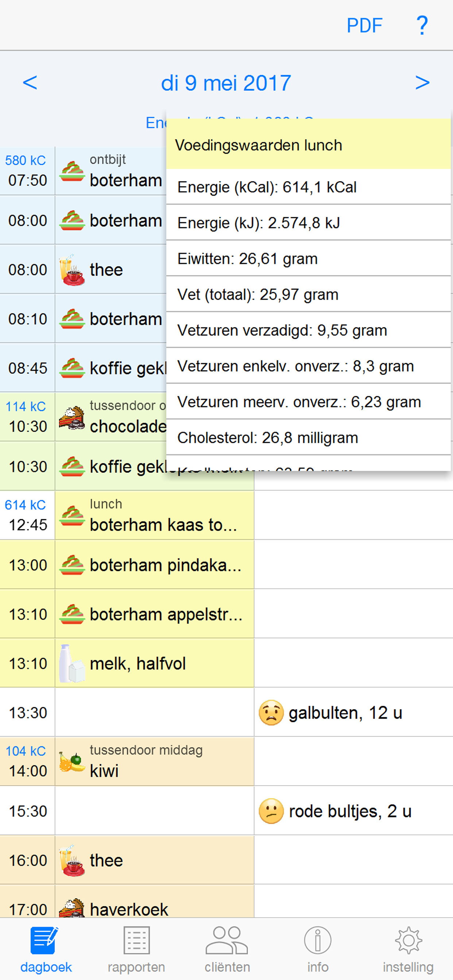Tap the confused face next to rode bultjes

point(271,811)
